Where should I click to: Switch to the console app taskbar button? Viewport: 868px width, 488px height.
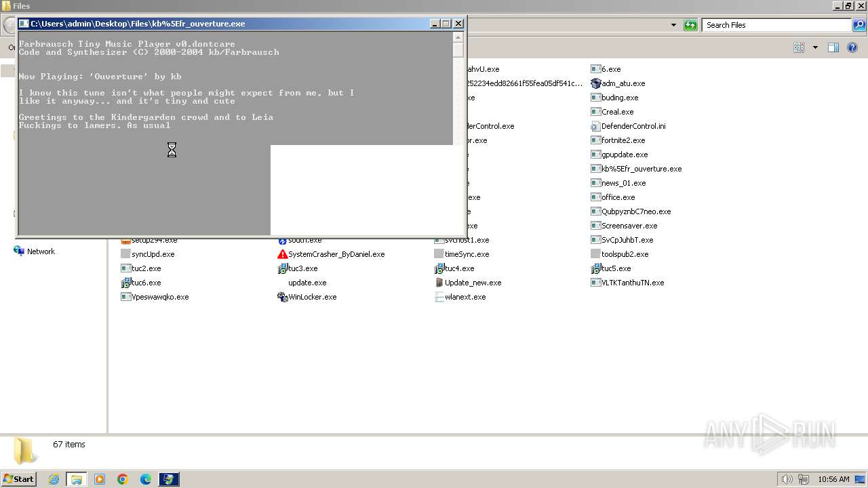coord(169,479)
